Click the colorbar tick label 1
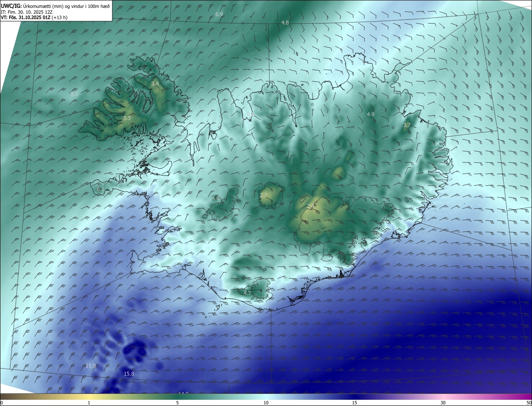The width and height of the screenshot is (532, 406). point(89,403)
